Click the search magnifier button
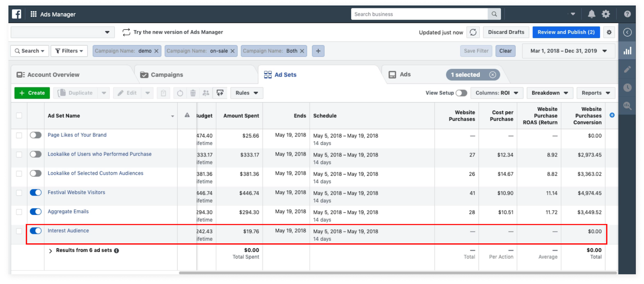644x284 pixels. pyautogui.click(x=494, y=14)
